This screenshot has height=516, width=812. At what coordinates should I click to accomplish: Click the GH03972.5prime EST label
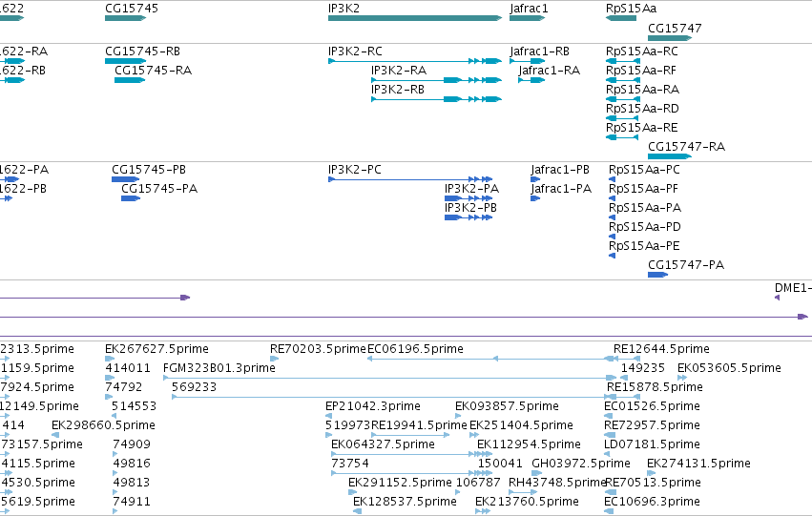point(581,464)
